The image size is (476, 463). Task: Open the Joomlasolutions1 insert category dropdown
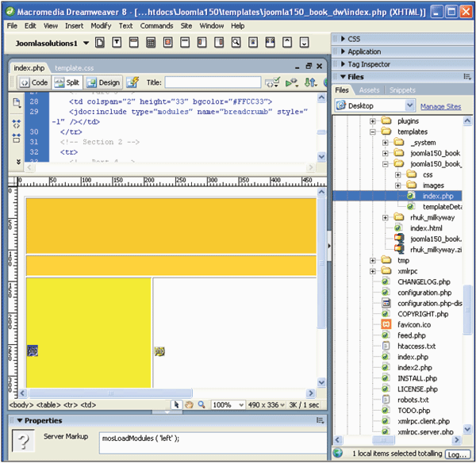pyautogui.click(x=86, y=43)
